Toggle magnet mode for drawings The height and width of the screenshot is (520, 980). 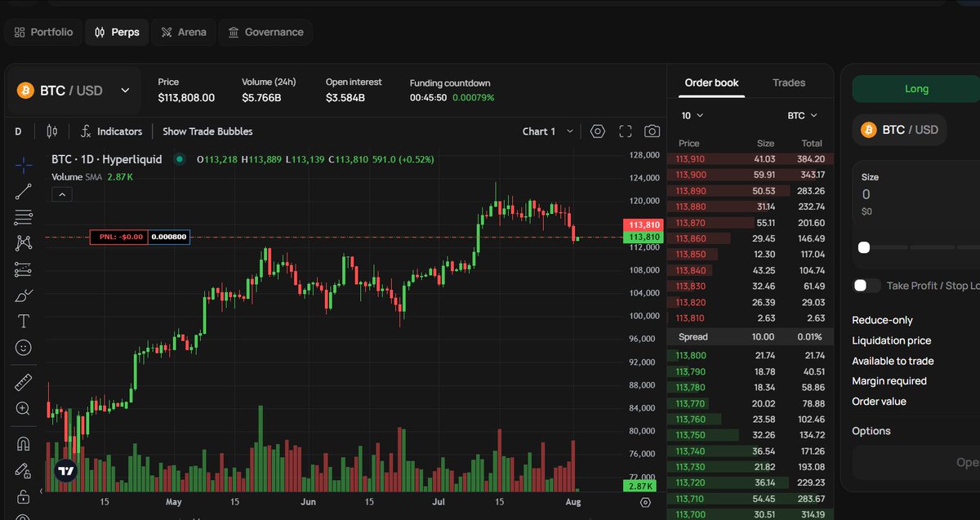(x=24, y=444)
